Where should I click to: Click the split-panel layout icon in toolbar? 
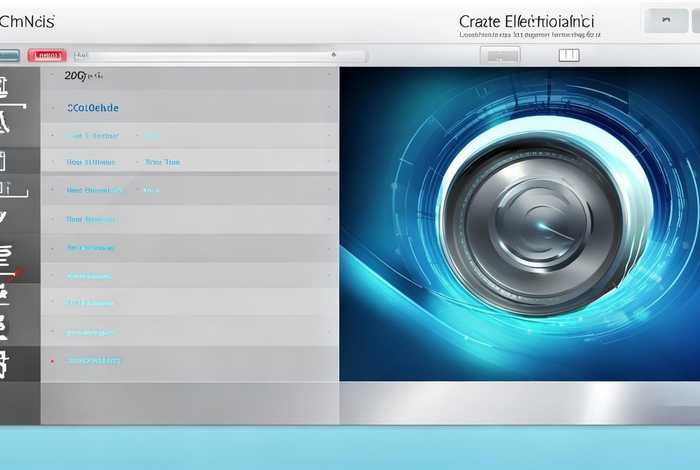pos(568,56)
